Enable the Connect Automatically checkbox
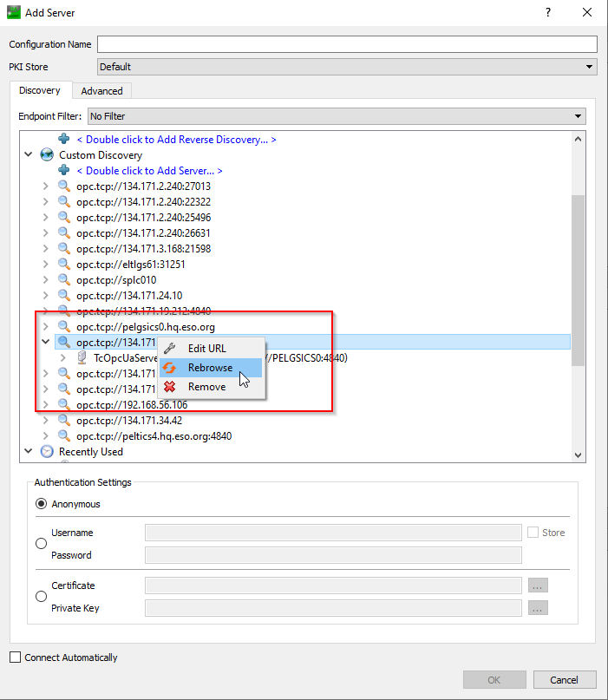Viewport: 608px width, 700px height. tap(15, 657)
